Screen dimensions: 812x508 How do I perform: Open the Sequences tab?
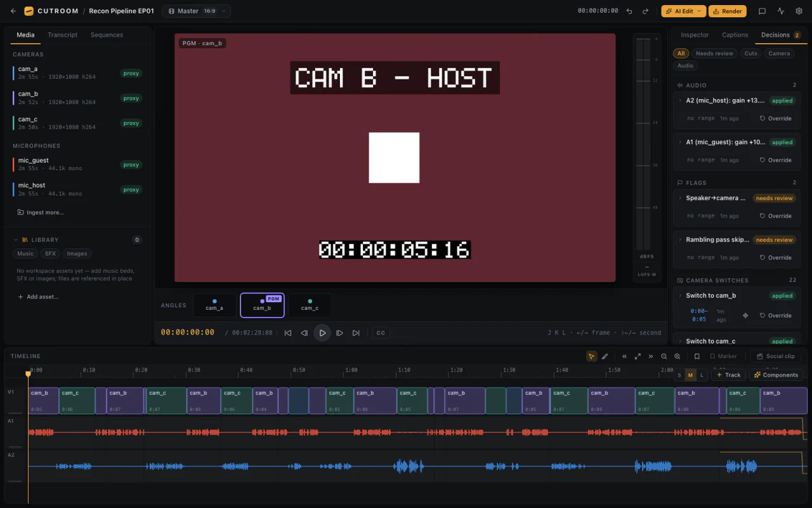[107, 35]
